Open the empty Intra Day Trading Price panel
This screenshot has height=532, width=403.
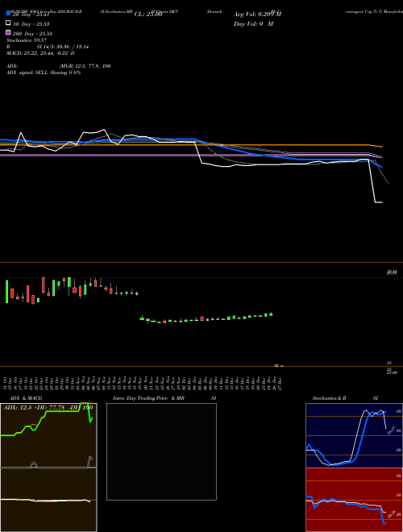[161, 451]
